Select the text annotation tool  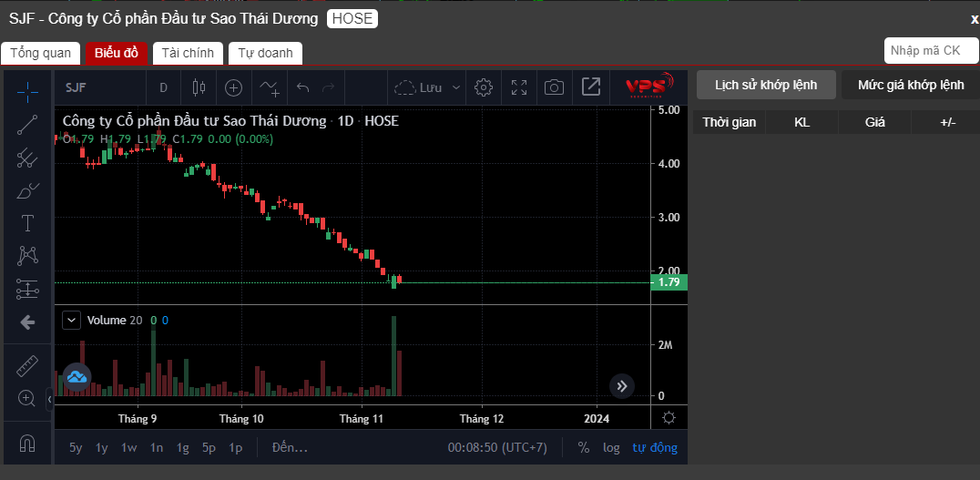coord(27,223)
